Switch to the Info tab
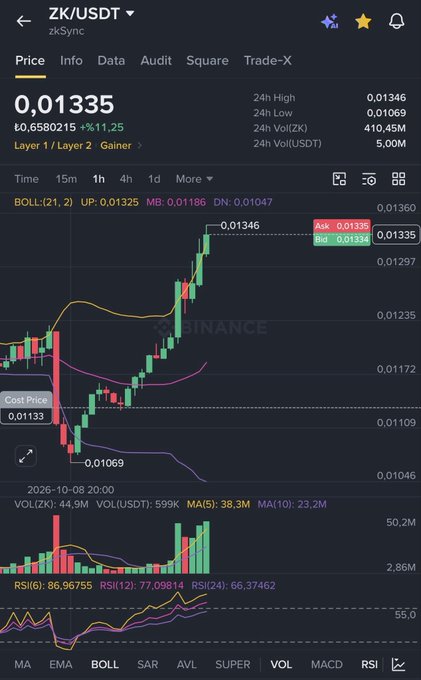This screenshot has height=680, width=421. click(71, 60)
